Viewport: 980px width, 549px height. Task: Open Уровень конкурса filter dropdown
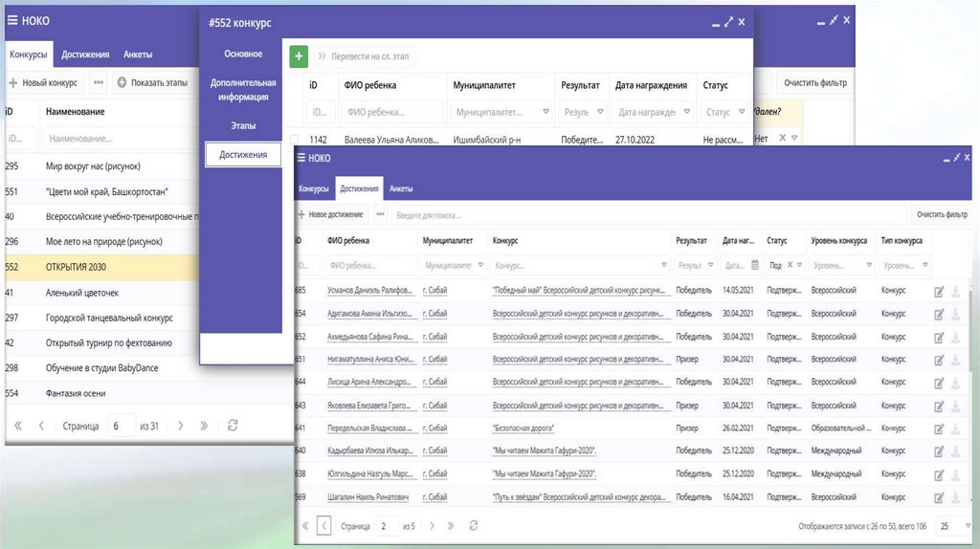(869, 265)
